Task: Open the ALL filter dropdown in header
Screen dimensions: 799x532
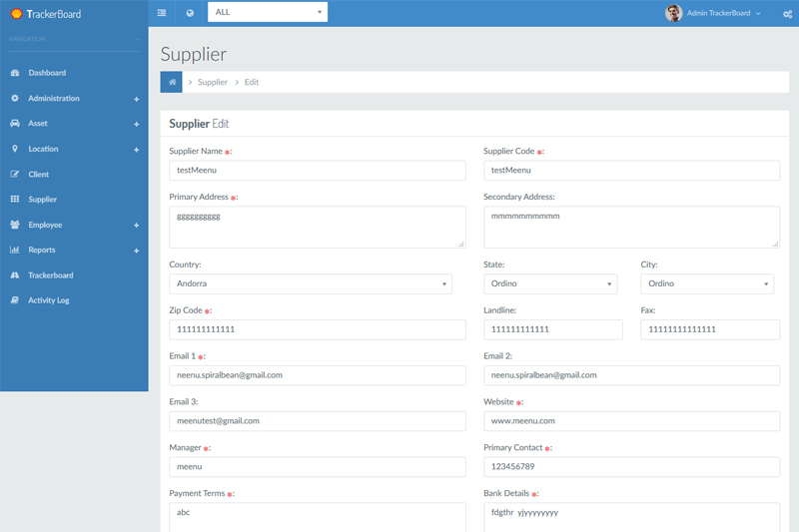Action: pyautogui.click(x=267, y=13)
